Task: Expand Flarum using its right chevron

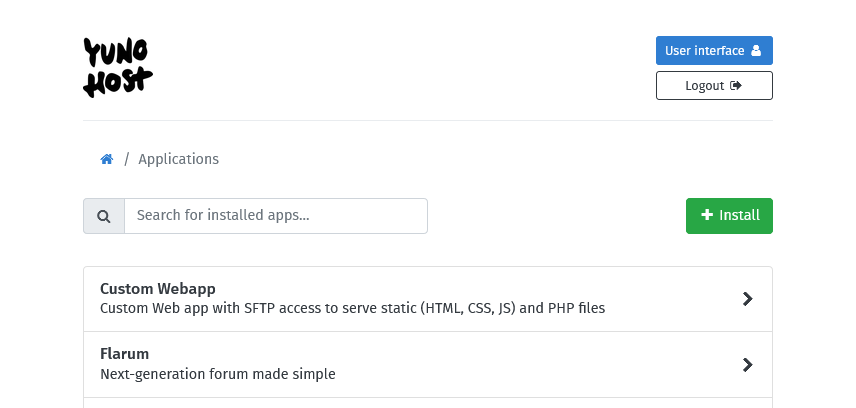Action: (747, 365)
